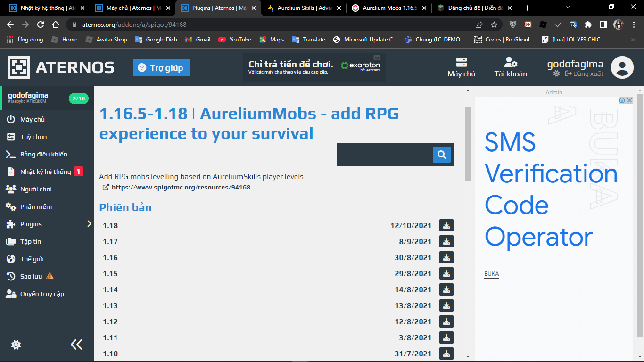Click the blue search magnifier button
This screenshot has height=362, width=644.
click(x=441, y=155)
